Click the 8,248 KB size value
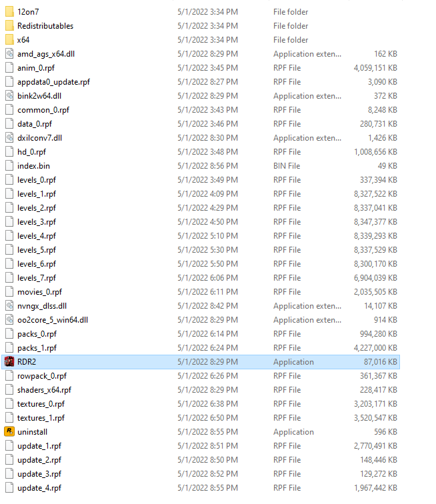 point(382,110)
